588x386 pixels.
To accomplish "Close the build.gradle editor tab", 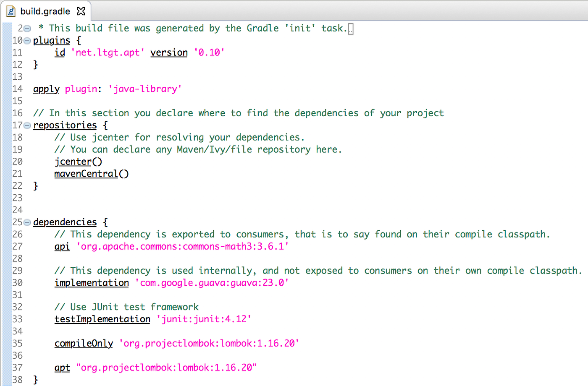I will 80,11.
